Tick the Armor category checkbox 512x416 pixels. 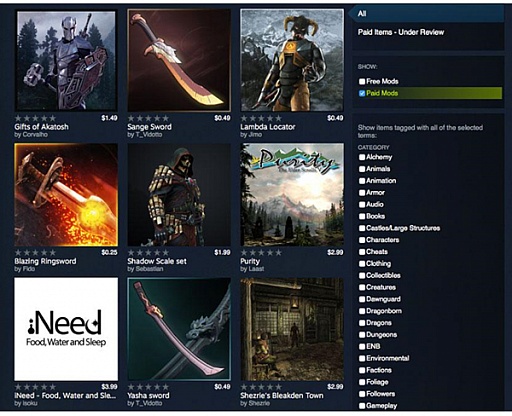pyautogui.click(x=362, y=193)
